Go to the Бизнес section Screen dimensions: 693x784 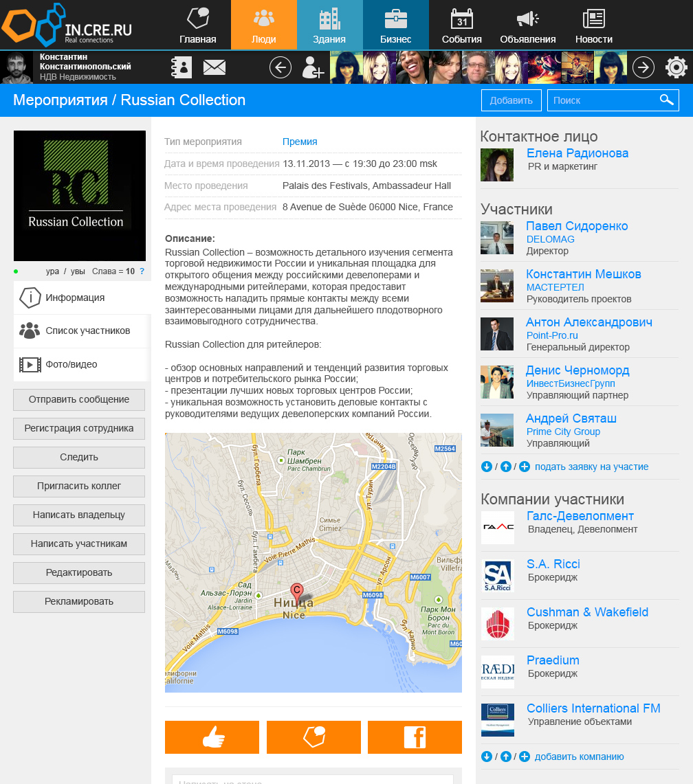tap(396, 25)
